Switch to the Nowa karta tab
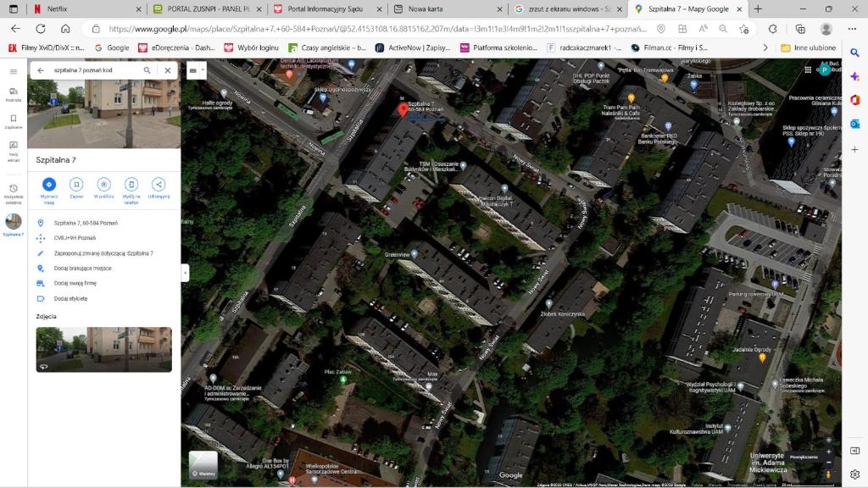This screenshot has height=488, width=868. (447, 8)
